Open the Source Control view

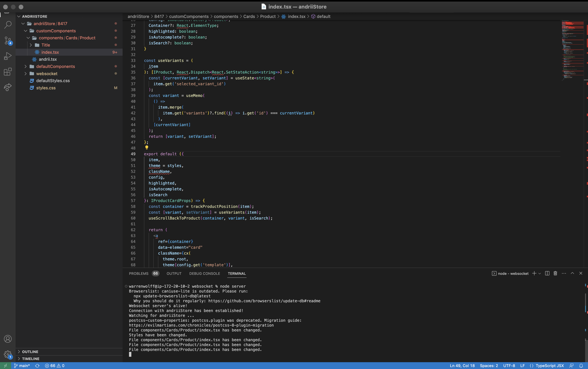tap(8, 40)
